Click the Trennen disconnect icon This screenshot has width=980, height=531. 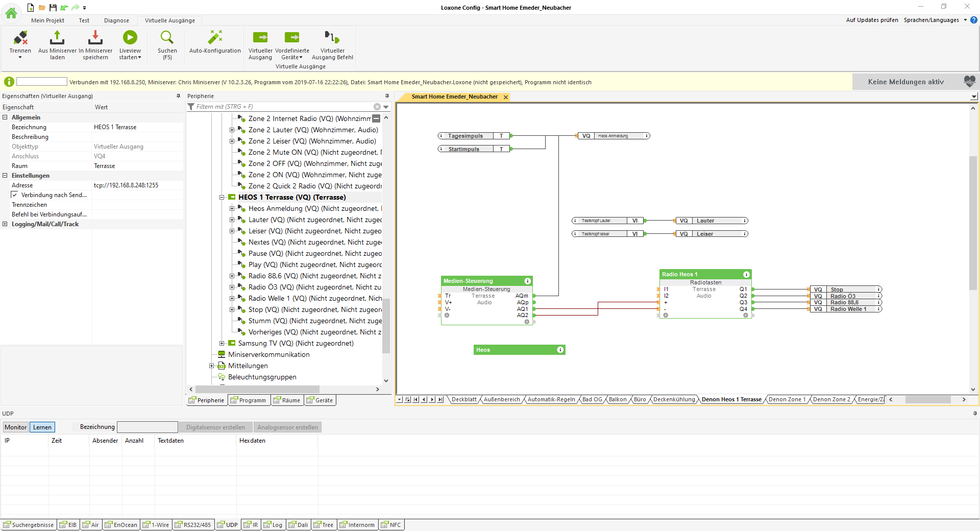pos(20,38)
